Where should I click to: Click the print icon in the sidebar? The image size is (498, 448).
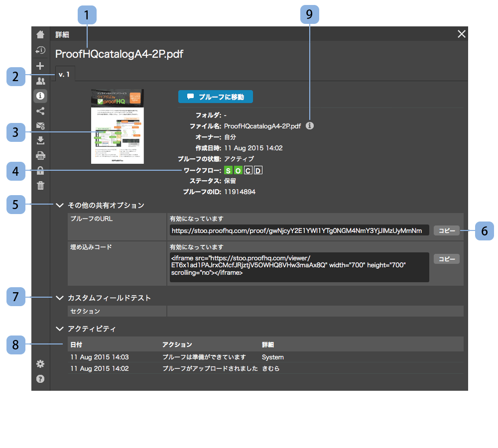[x=40, y=155]
